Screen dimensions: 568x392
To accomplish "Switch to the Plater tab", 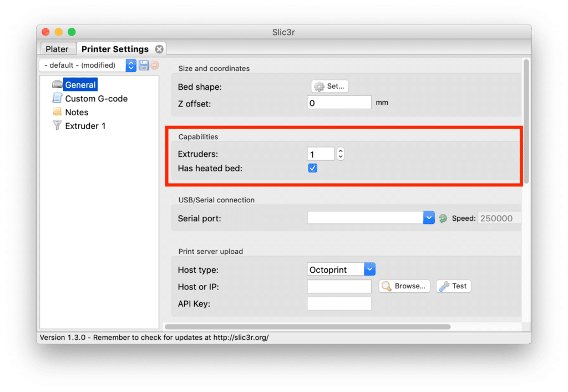I will (x=57, y=49).
